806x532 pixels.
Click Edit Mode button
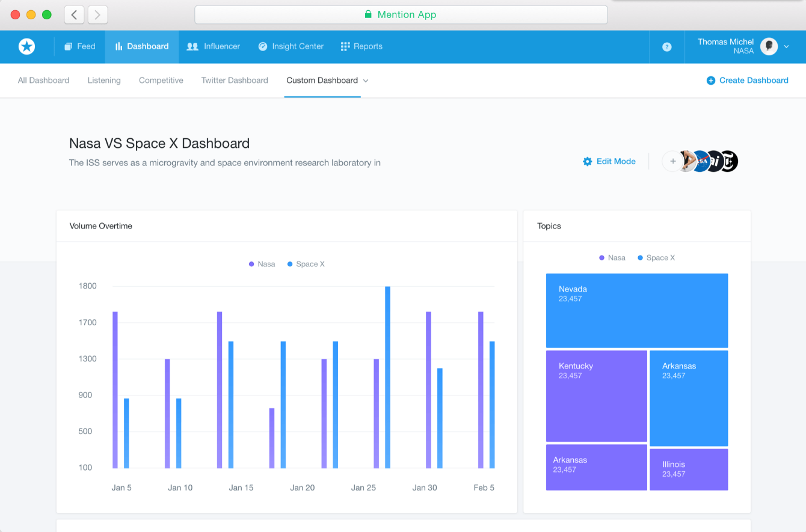(609, 161)
